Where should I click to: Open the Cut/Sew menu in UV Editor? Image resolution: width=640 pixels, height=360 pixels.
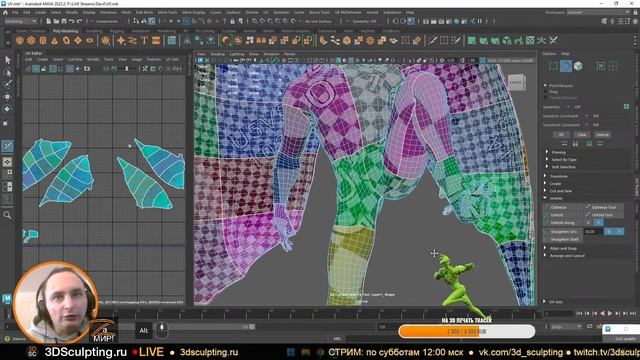click(75, 60)
